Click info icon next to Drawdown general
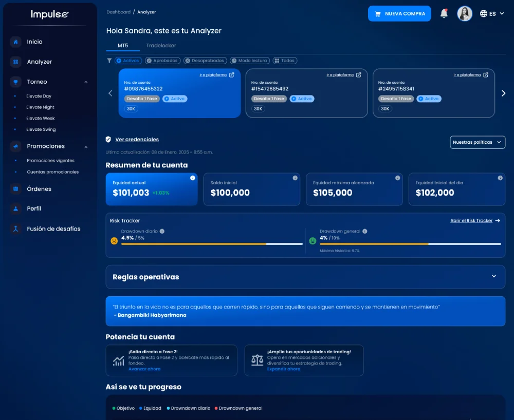 (365, 231)
